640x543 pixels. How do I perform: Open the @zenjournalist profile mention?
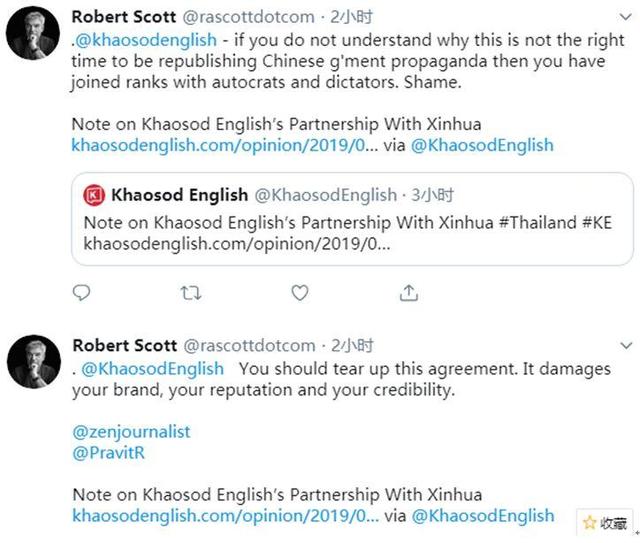click(131, 432)
